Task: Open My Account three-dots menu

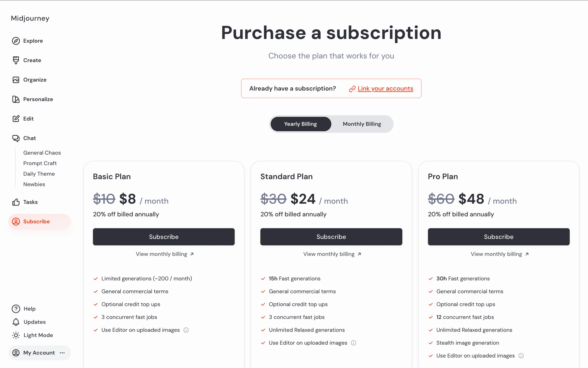Action: (x=62, y=353)
